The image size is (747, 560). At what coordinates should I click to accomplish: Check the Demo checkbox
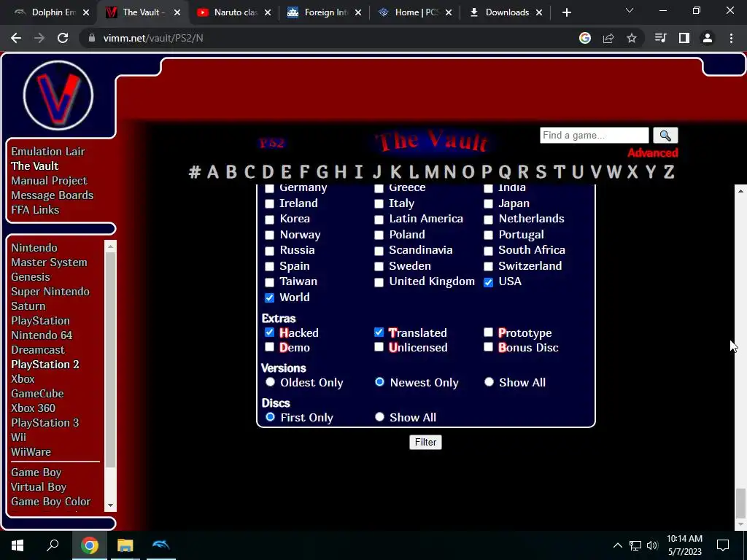click(270, 347)
